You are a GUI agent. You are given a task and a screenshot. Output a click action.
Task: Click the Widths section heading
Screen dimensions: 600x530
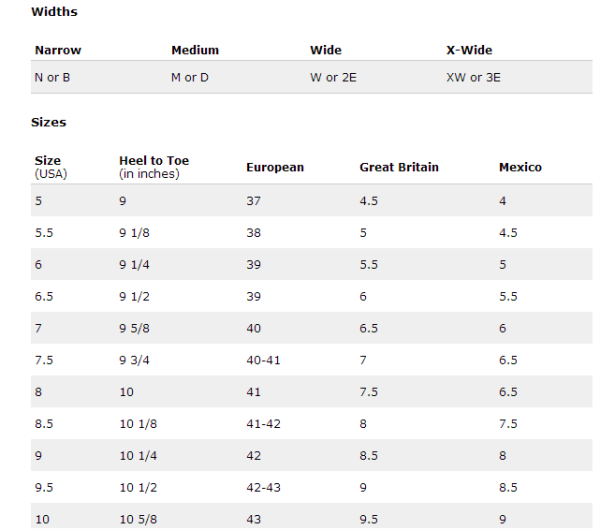click(x=54, y=12)
